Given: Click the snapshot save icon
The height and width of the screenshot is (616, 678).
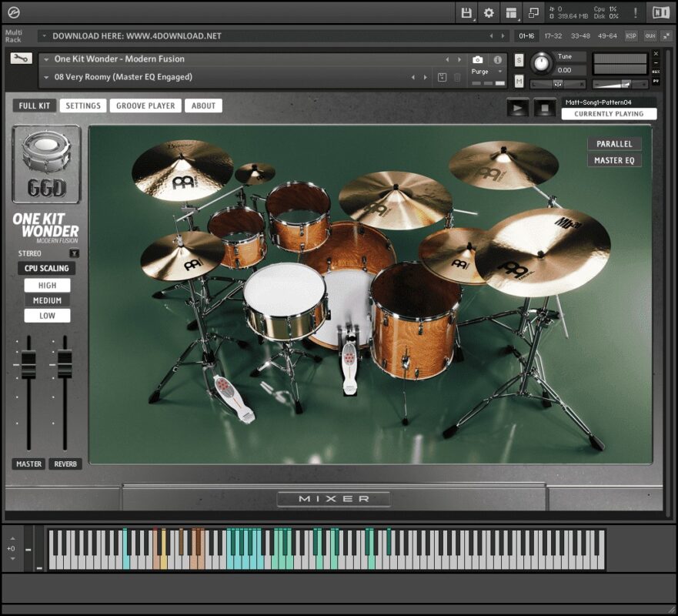Looking at the screenshot, I should [442, 77].
